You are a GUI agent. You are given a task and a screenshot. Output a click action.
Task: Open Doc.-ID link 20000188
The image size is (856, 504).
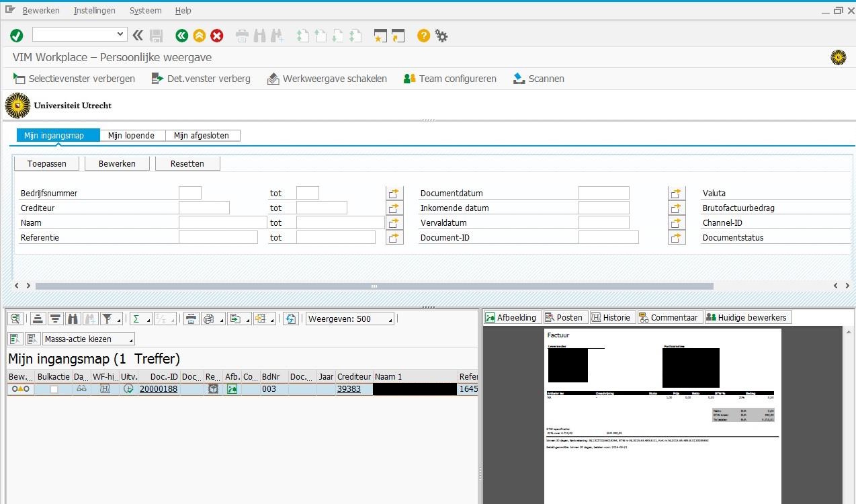tap(159, 388)
